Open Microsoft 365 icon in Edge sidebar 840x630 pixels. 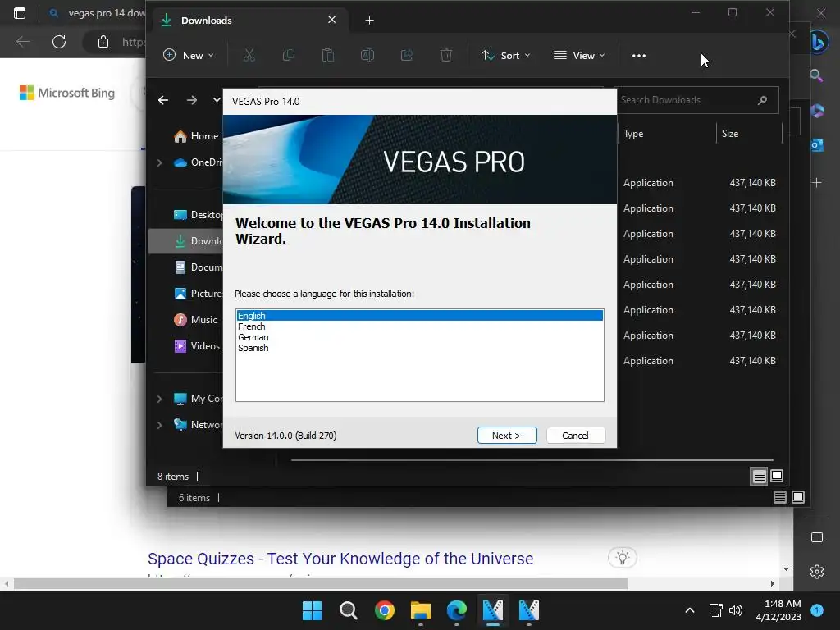(817, 111)
